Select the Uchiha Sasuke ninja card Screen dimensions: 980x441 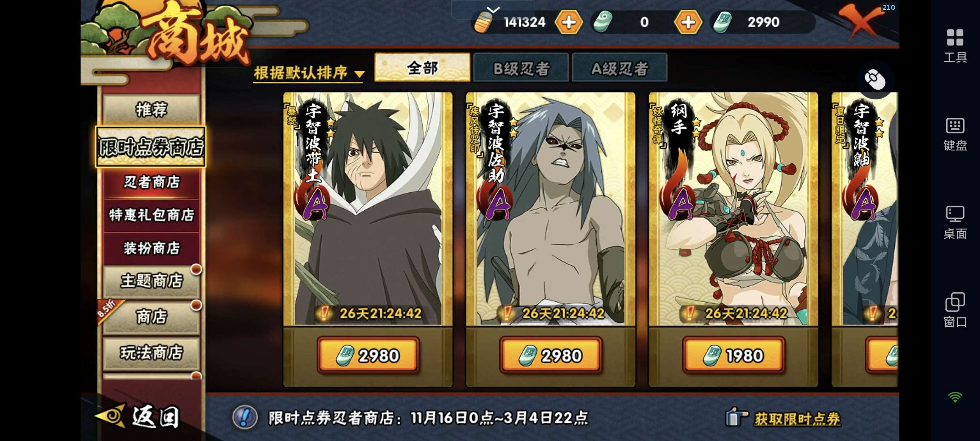pos(550,209)
